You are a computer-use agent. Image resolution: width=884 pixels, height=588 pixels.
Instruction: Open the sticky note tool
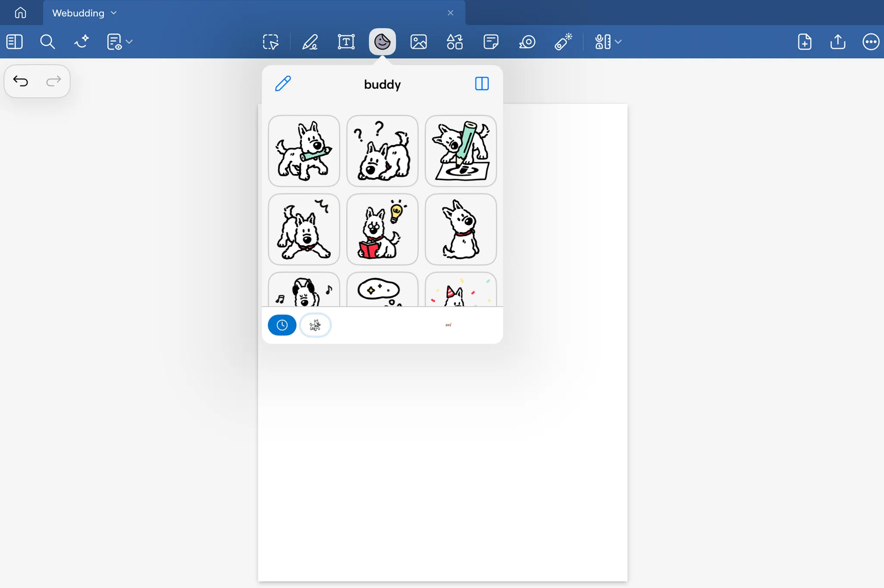click(491, 42)
